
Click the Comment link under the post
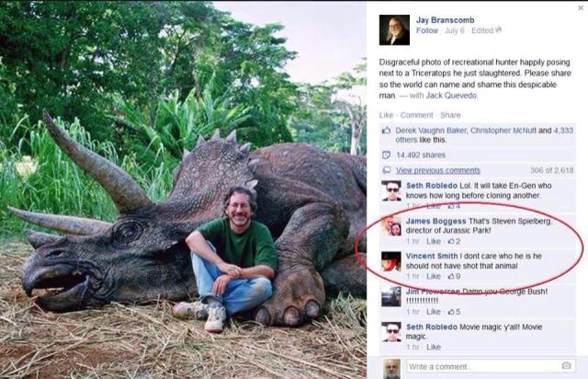pos(416,115)
